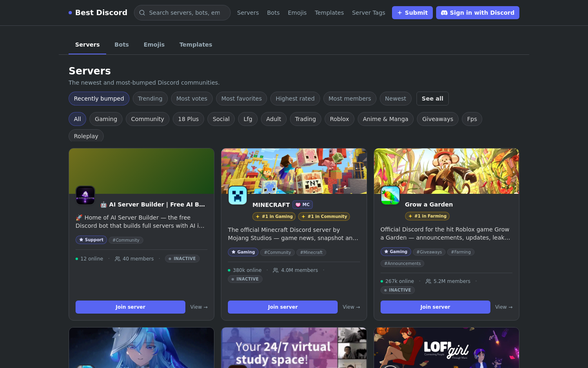Open the 24/7 virtual study space banner

294,348
